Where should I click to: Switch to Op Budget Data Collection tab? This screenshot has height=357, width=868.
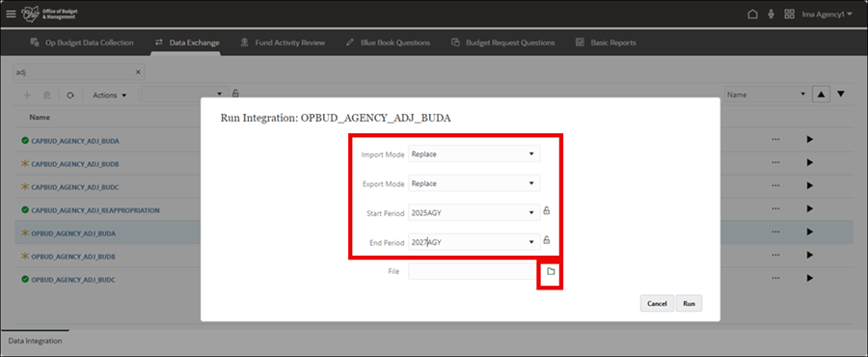pyautogui.click(x=81, y=42)
